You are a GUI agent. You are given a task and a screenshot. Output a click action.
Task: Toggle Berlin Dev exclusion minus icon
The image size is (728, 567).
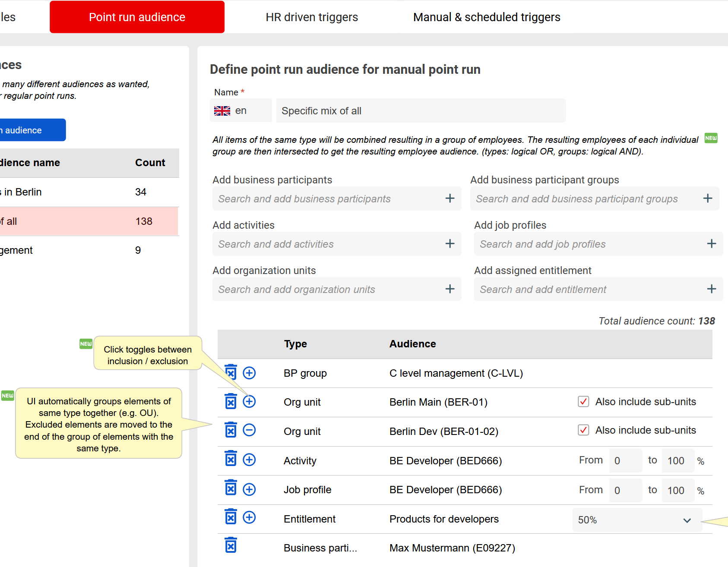pos(249,430)
